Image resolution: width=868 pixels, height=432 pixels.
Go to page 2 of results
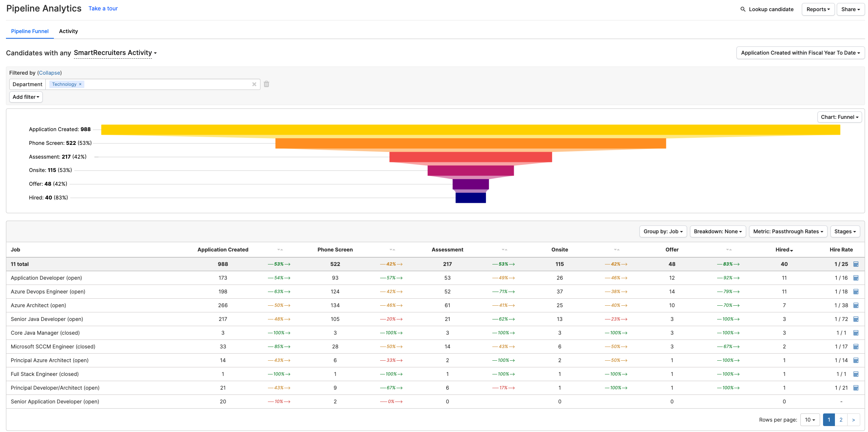[x=841, y=420]
